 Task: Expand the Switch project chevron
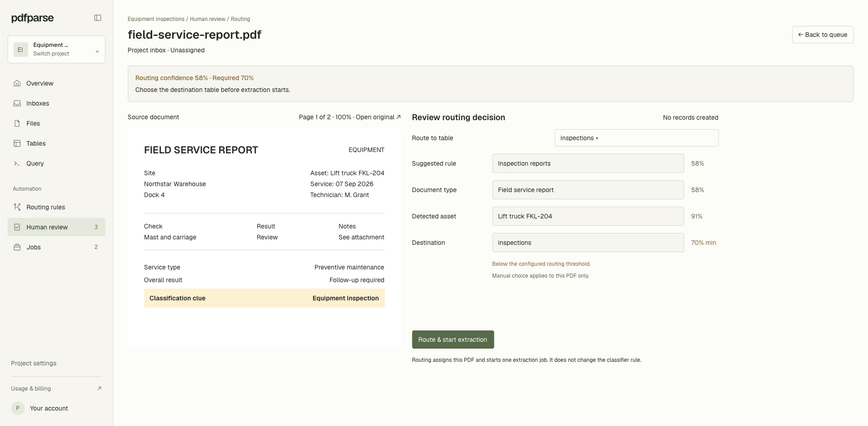click(97, 51)
